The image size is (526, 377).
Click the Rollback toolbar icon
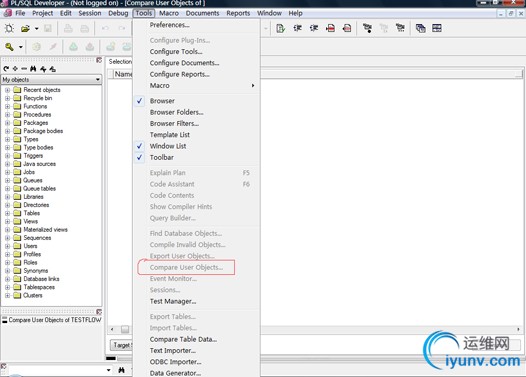pos(90,47)
